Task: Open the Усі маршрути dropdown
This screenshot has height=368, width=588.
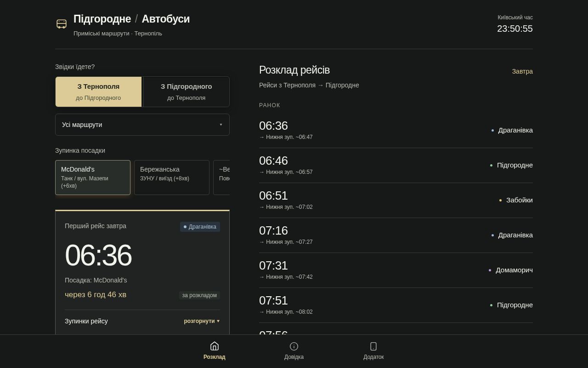Action: (142, 125)
